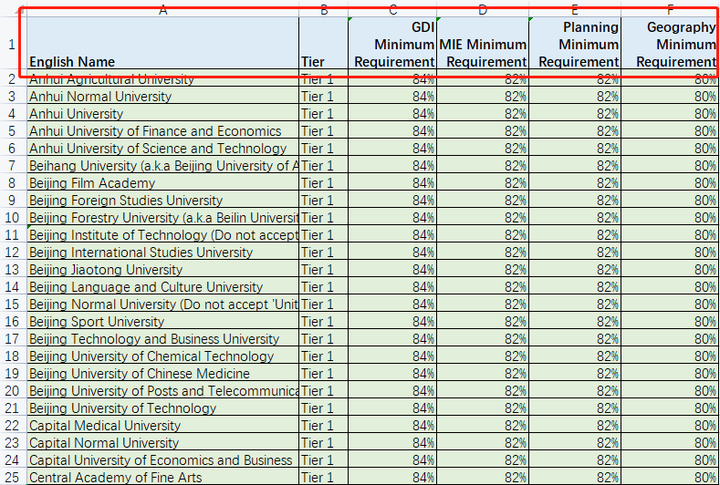Click the MIE Minimum Requirement header cell
The image size is (720, 485).
[483, 44]
